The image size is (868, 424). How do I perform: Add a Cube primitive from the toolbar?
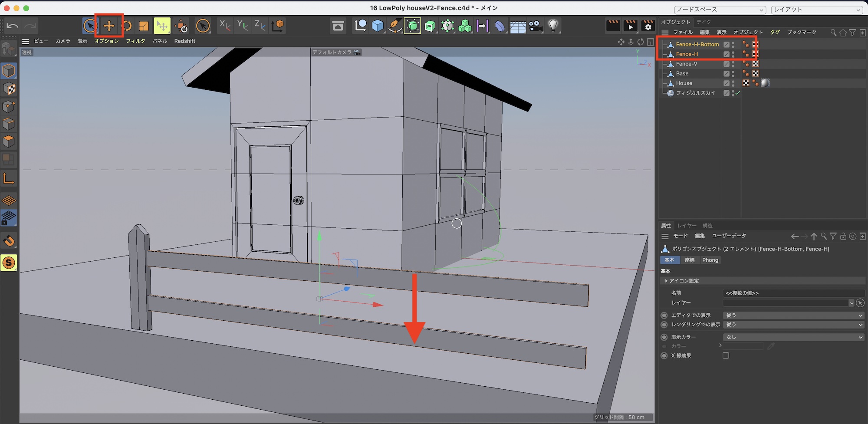[378, 26]
